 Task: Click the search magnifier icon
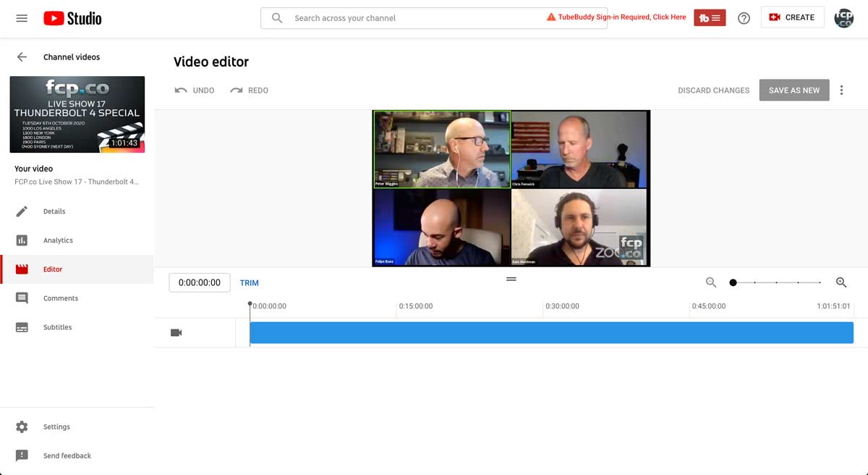[277, 18]
